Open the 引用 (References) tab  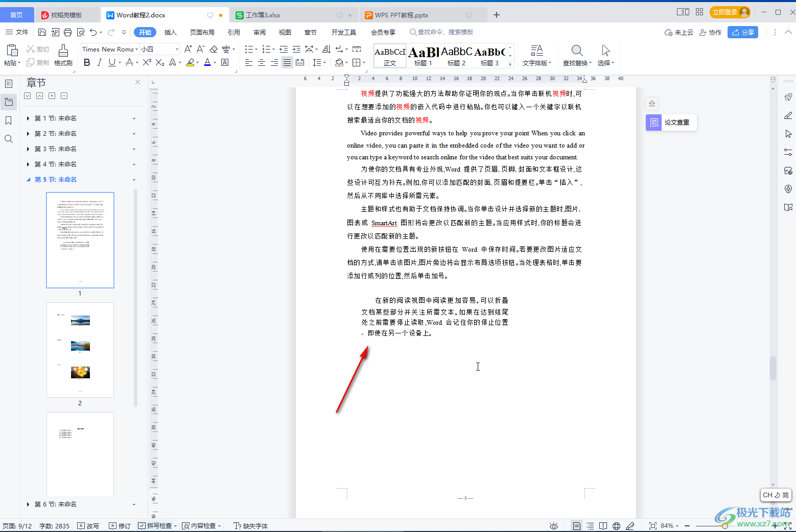point(234,32)
